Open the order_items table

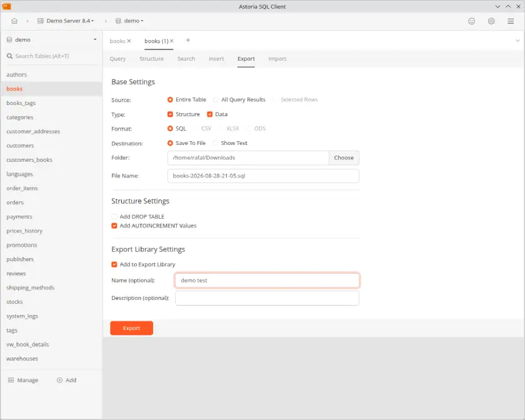coord(51,188)
